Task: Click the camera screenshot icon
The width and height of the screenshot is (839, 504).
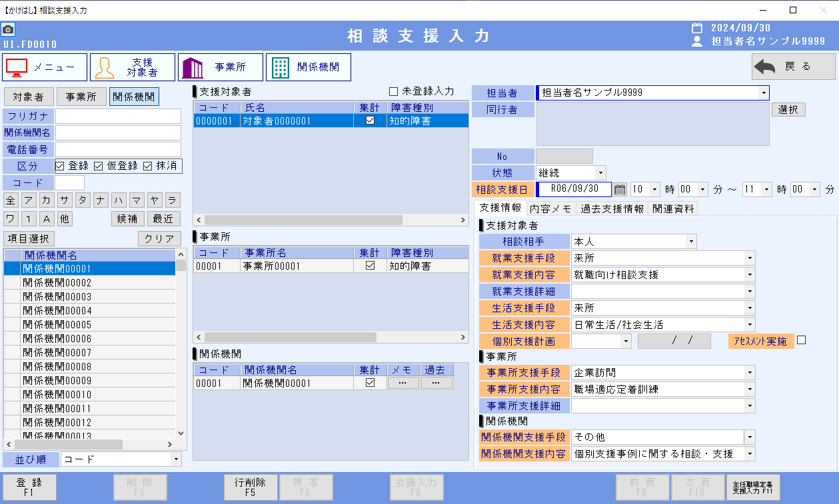Action: click(x=8, y=30)
